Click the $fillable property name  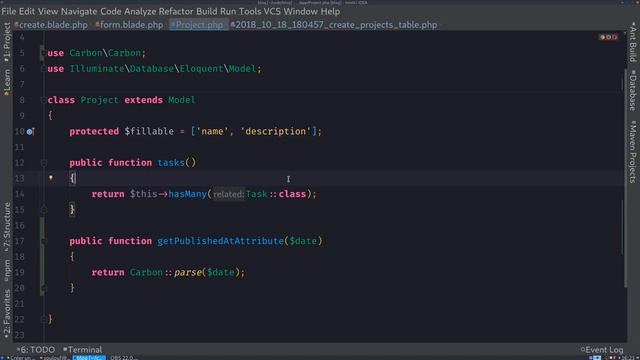149,131
